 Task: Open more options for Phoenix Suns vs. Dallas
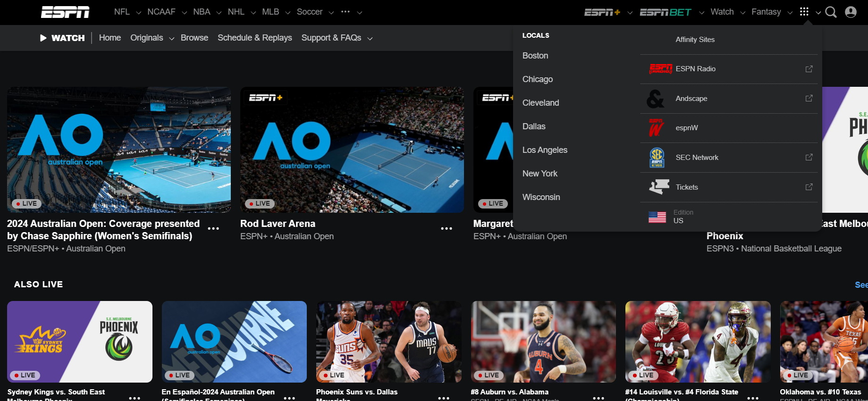coord(444,398)
